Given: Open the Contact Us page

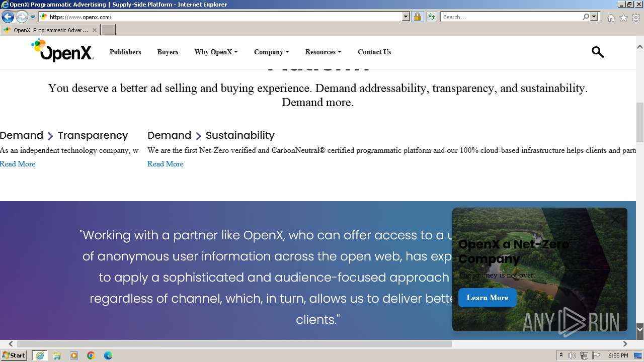Looking at the screenshot, I should 374,52.
